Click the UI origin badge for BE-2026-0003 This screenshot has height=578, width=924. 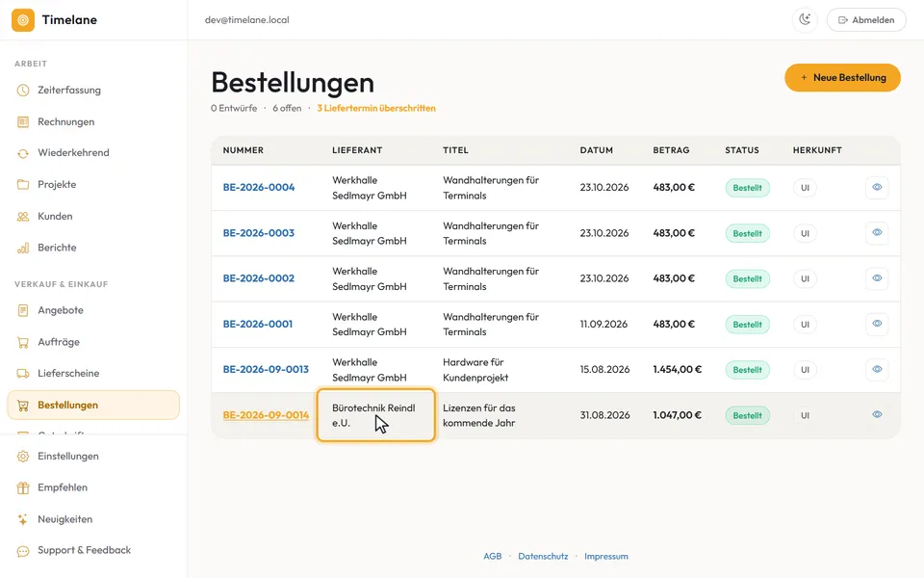click(x=805, y=233)
